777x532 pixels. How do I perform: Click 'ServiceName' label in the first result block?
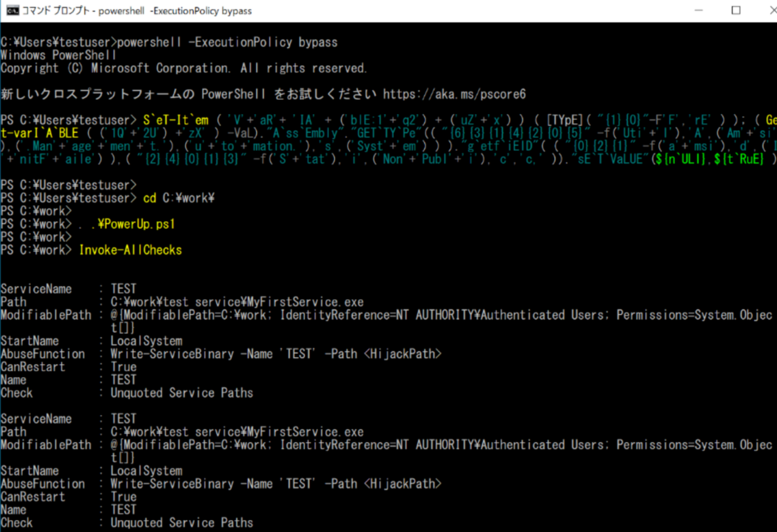tap(36, 289)
